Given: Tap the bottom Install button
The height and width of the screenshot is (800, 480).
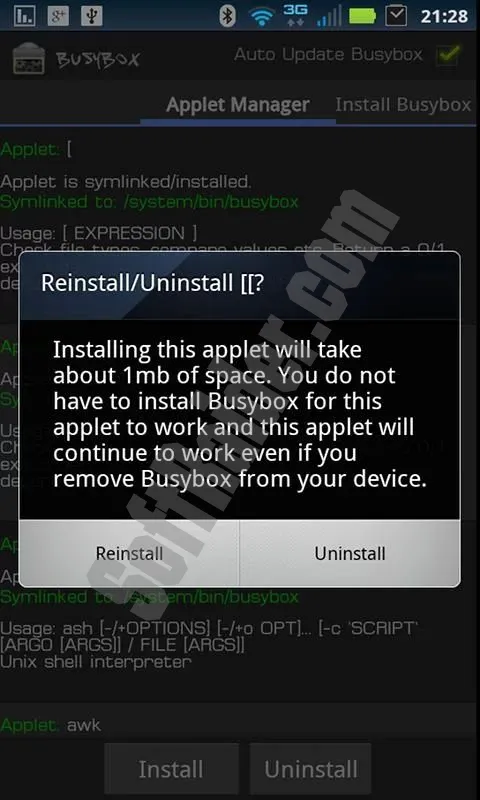Looking at the screenshot, I should coord(171,769).
